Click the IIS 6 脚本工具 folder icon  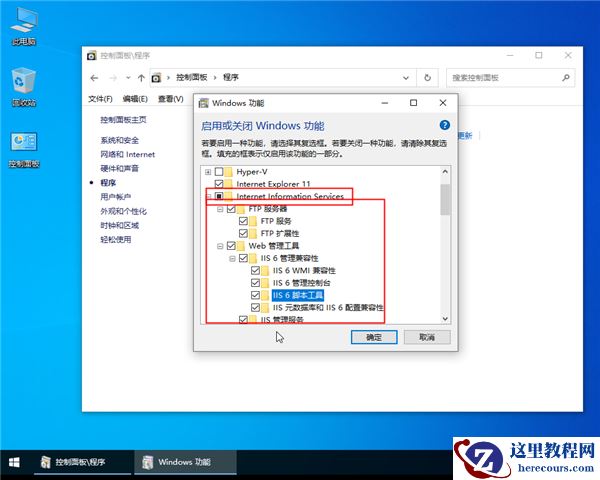(265, 295)
